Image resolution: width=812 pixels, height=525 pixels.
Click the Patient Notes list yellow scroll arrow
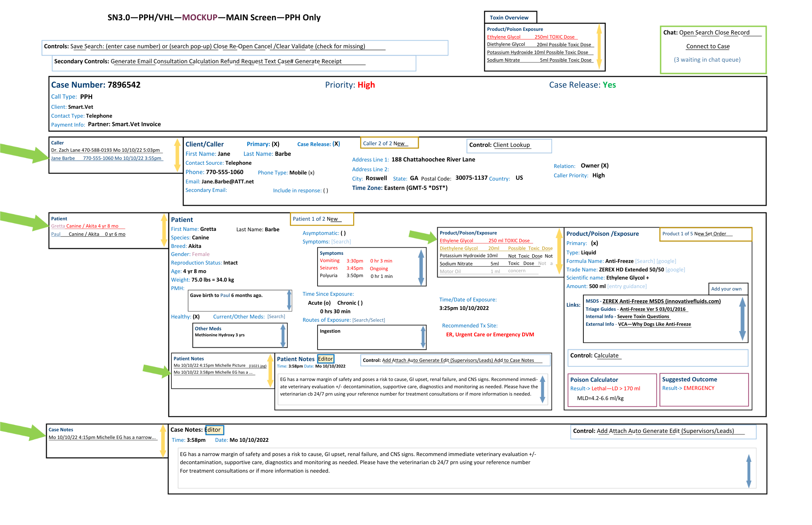pos(270,370)
